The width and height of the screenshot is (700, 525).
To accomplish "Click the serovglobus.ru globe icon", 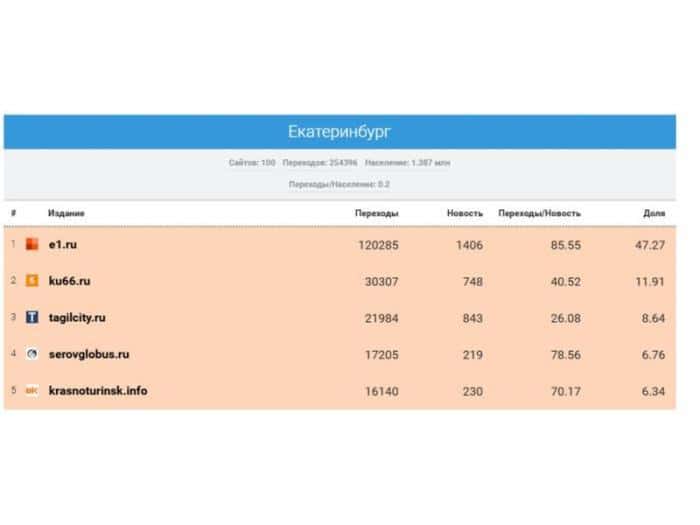I will [32, 354].
